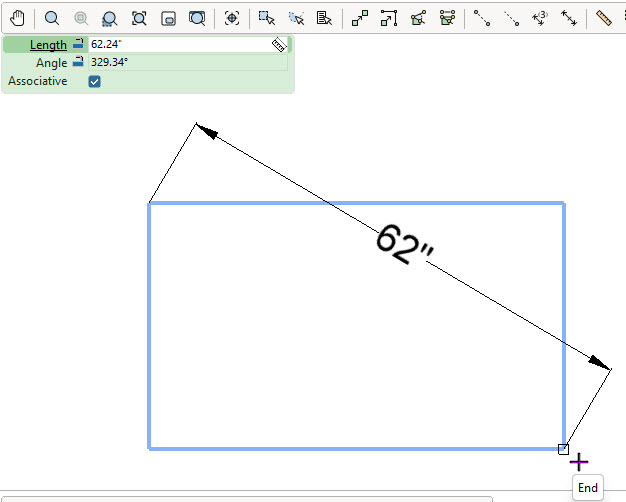Click the grayed-out zoom magnifier icon
Screen dimensions: 626x502
click(x=81, y=18)
